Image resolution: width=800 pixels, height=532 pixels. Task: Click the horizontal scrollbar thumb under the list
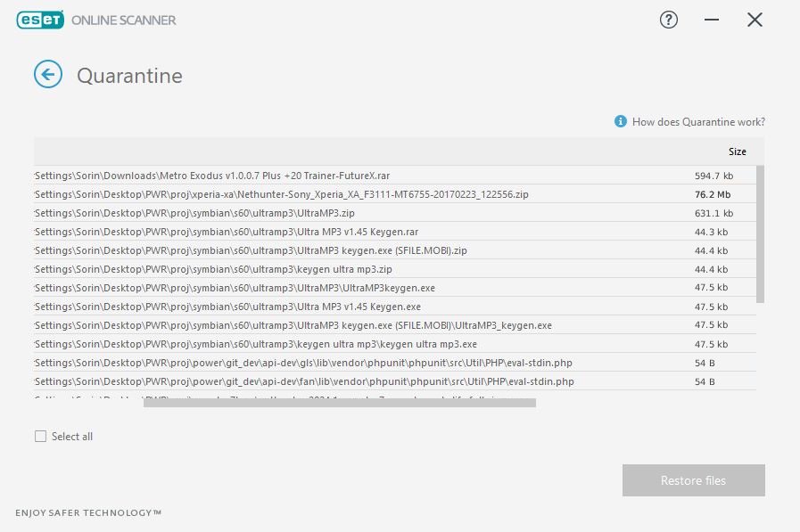coord(340,403)
